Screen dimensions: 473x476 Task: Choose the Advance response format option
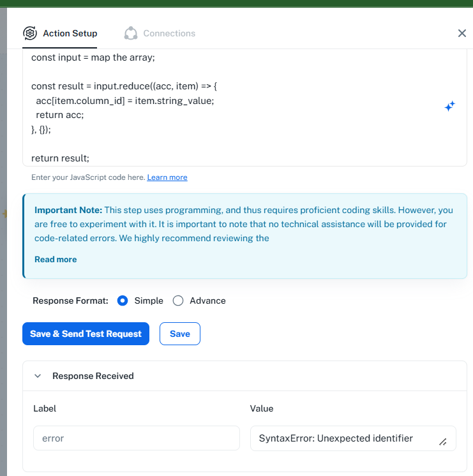click(x=179, y=301)
